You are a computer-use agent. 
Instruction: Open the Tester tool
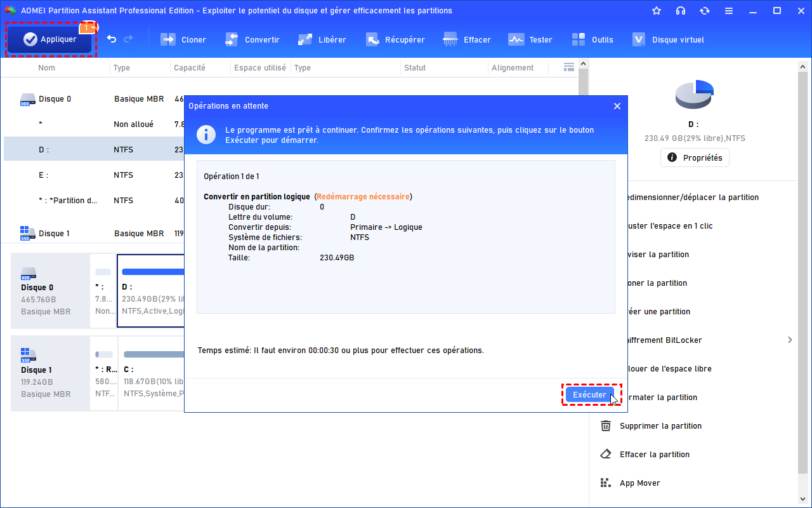530,39
